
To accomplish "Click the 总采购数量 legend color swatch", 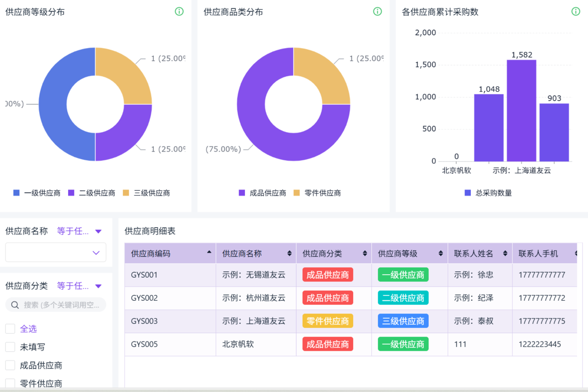I will pos(467,193).
